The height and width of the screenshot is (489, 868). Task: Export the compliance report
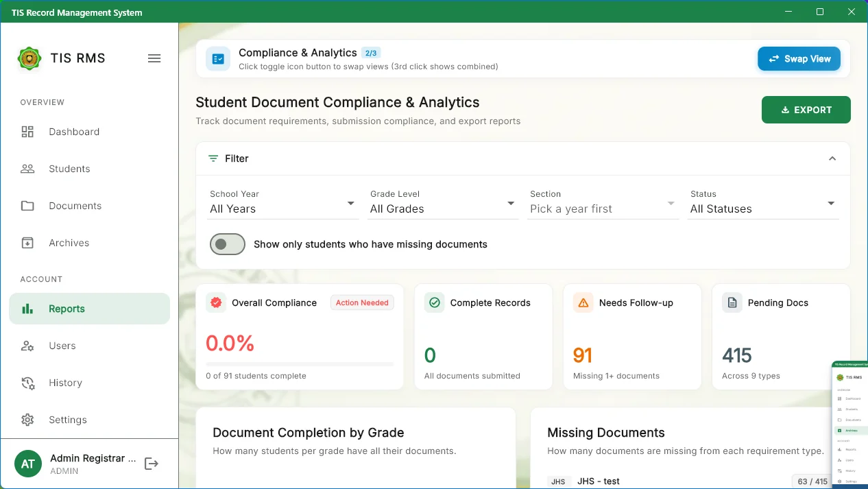click(806, 110)
